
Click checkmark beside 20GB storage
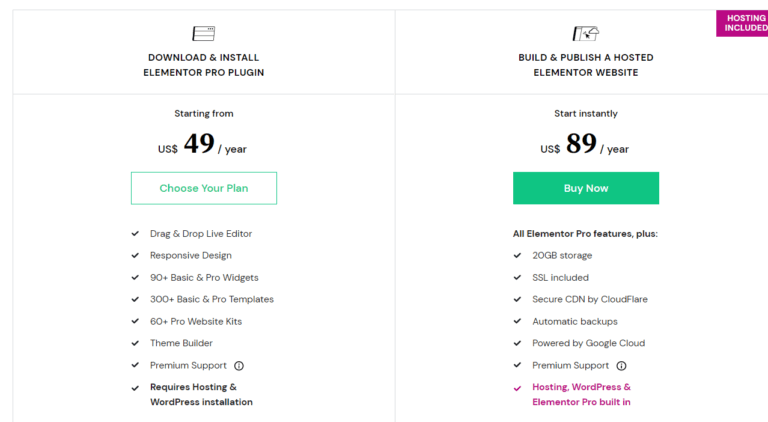point(517,256)
